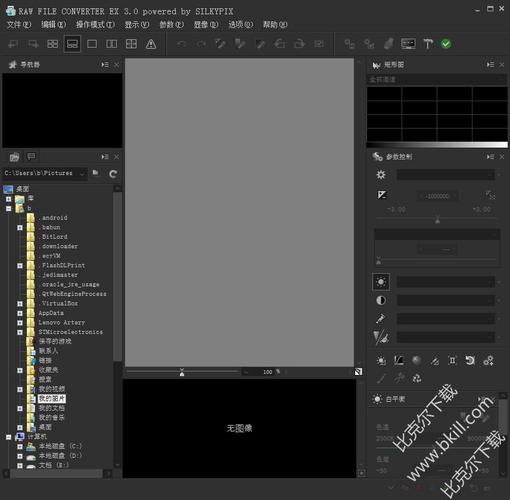The height and width of the screenshot is (500, 510).
Task: Go up one folder level icon
Action: pyautogui.click(x=96, y=173)
